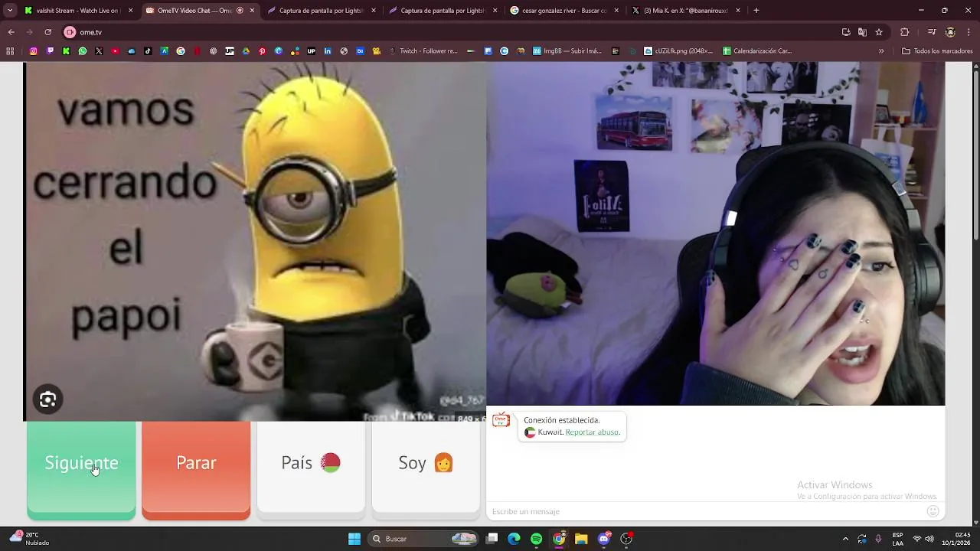This screenshot has width=980, height=551.
Task: Open the apps grid in bookmarks bar
Action: [x=10, y=51]
